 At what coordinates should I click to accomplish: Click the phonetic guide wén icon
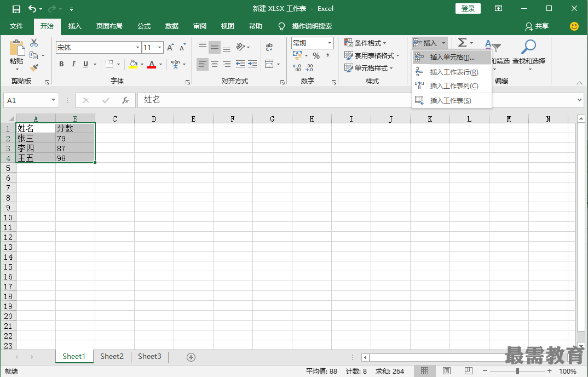pos(175,64)
